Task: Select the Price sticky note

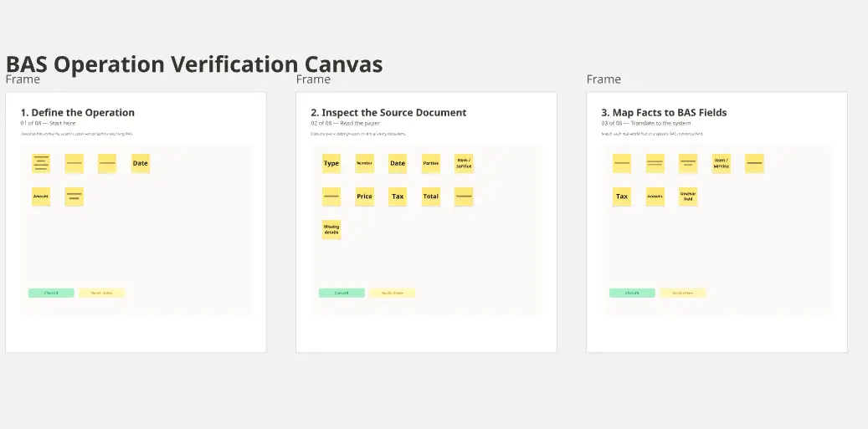Action: (365, 197)
